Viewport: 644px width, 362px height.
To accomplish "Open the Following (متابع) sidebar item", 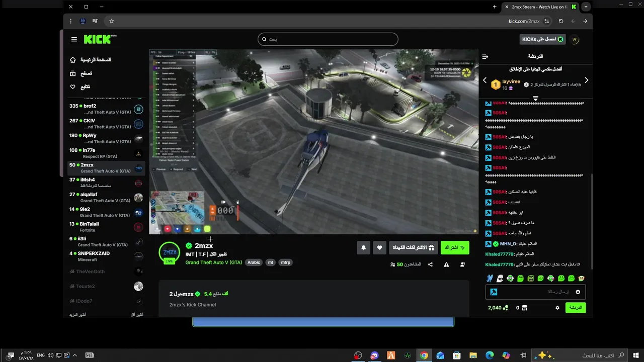I will [80, 86].
